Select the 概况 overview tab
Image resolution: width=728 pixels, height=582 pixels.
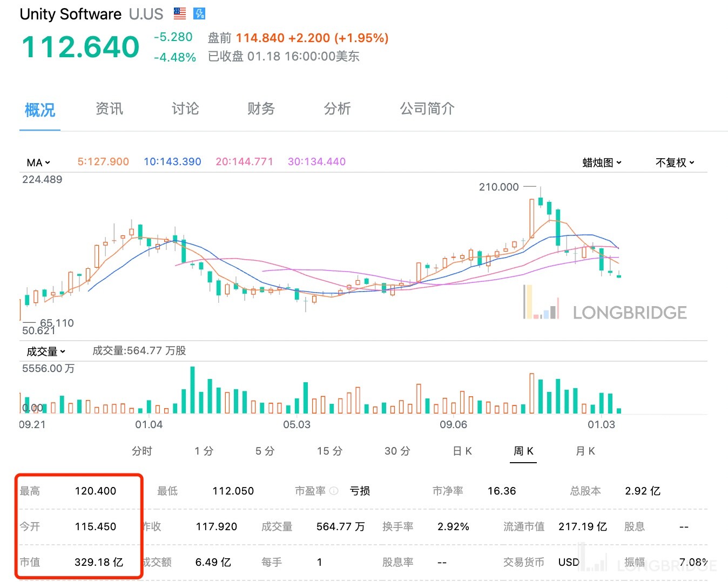click(x=40, y=110)
